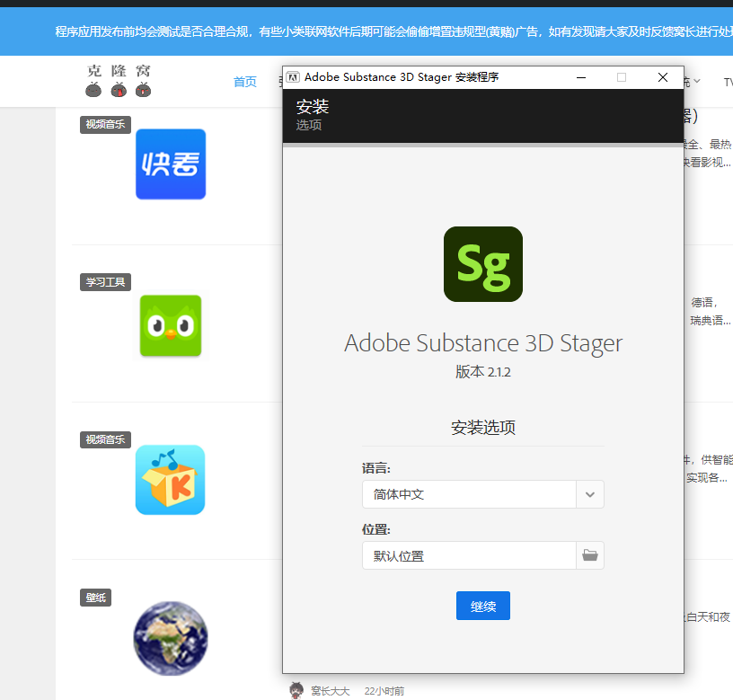Expand the 语言 dropdown arrow
Viewport: 733px width, 700px height.
(x=590, y=494)
